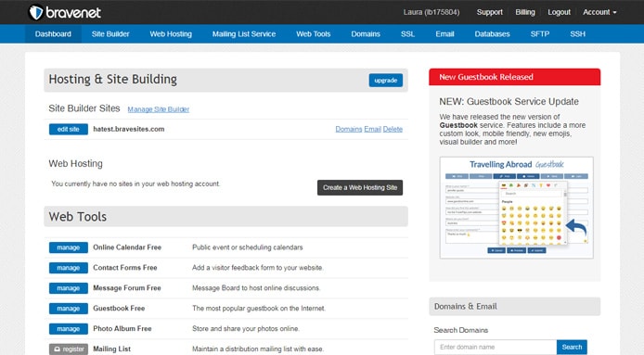Open the Support link
Image resolution: width=644 pixels, height=355 pixels.
pos(490,12)
